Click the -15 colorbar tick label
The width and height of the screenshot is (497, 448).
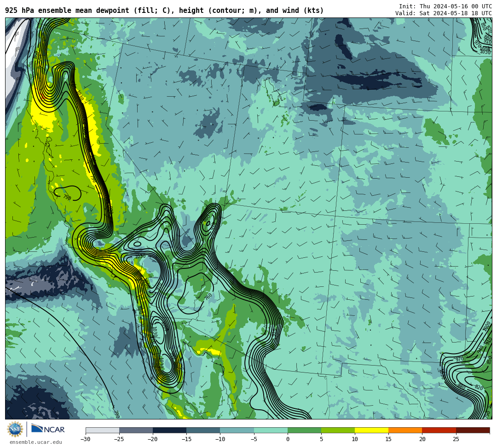pos(186,439)
